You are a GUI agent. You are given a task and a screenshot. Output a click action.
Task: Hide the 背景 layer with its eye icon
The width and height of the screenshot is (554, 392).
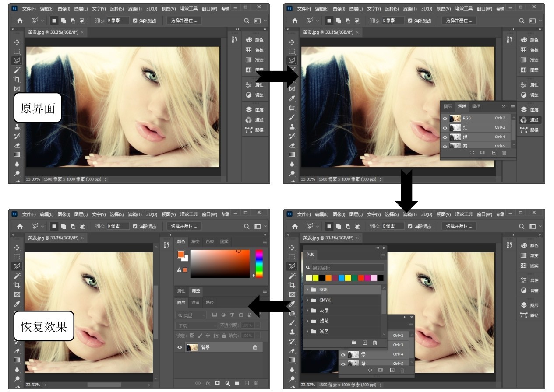[x=180, y=347]
